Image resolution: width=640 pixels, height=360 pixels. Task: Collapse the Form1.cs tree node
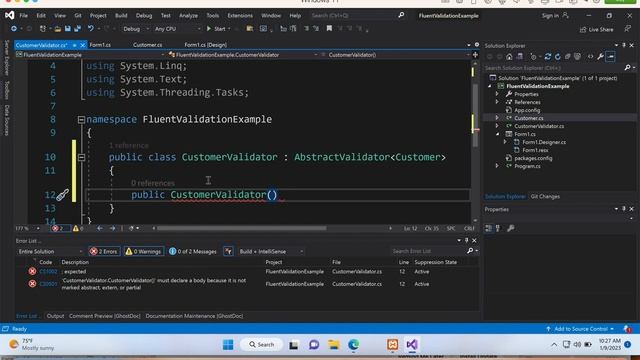[x=497, y=134]
